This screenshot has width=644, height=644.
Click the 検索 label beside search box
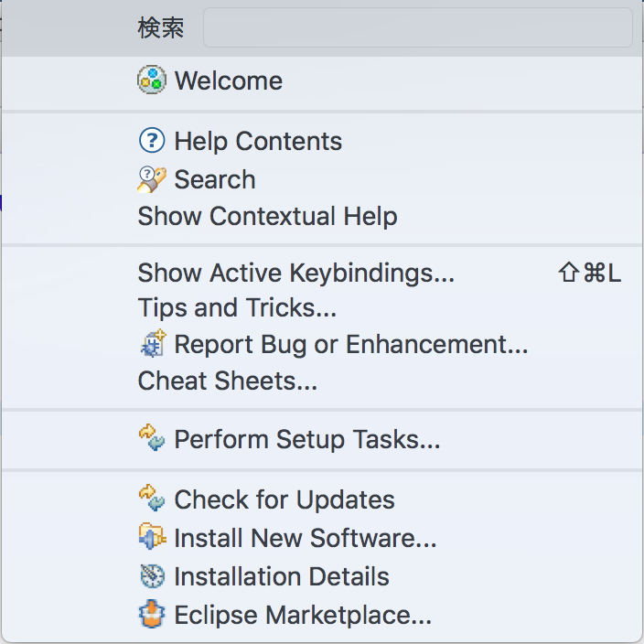coord(161,27)
